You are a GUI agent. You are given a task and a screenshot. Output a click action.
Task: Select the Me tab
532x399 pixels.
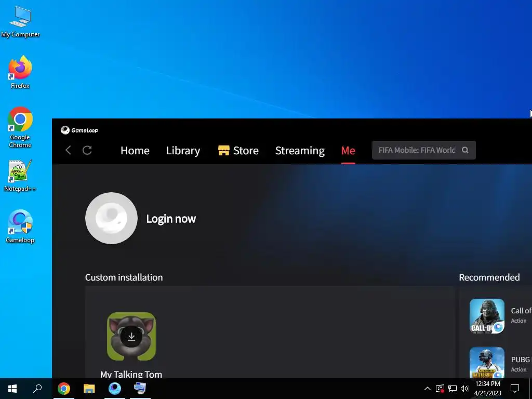348,150
